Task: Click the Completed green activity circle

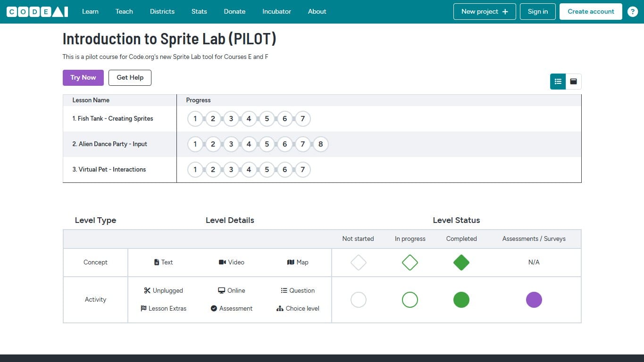Action: click(461, 300)
